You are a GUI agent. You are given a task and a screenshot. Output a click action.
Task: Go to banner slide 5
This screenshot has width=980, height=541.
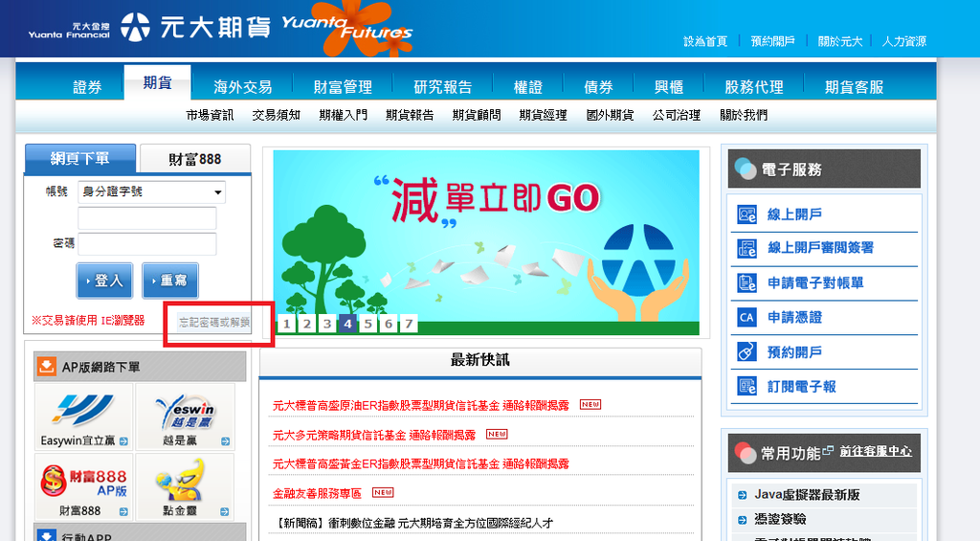368,324
